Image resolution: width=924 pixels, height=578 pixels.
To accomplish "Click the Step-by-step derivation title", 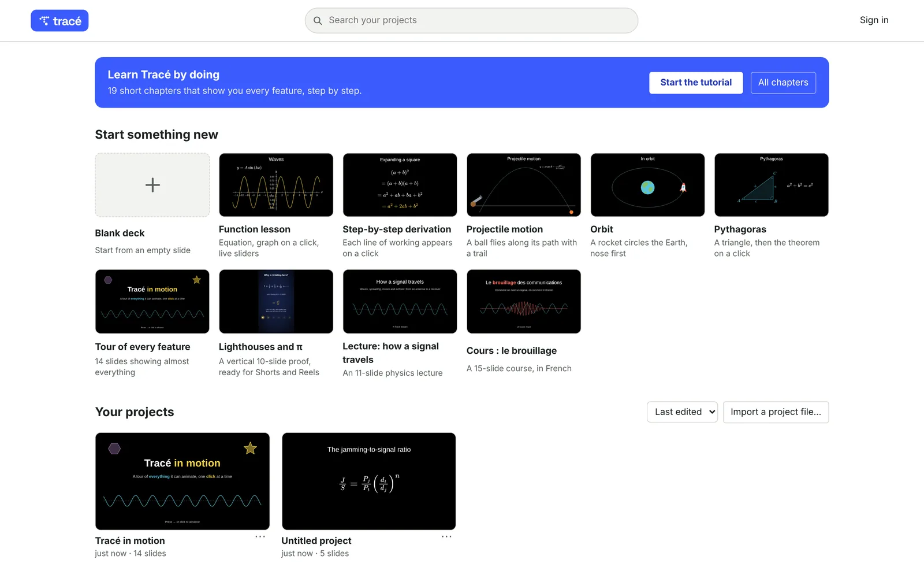I will click(x=397, y=229).
